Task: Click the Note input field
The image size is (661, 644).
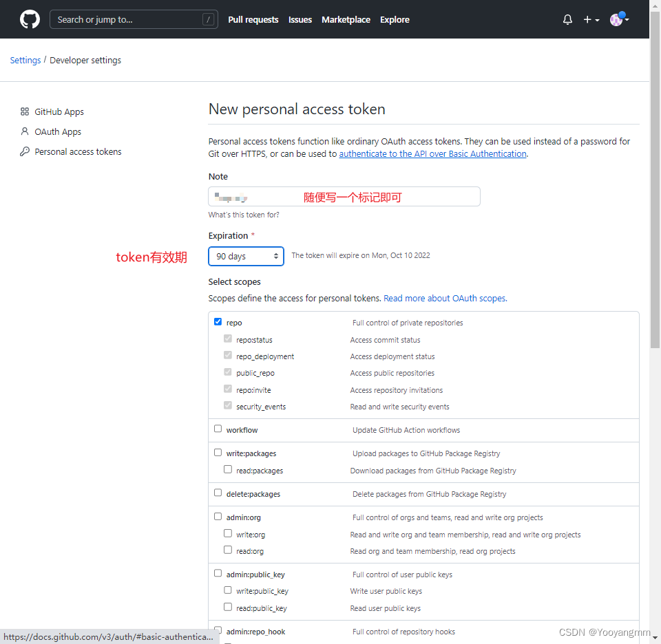Action: click(344, 197)
